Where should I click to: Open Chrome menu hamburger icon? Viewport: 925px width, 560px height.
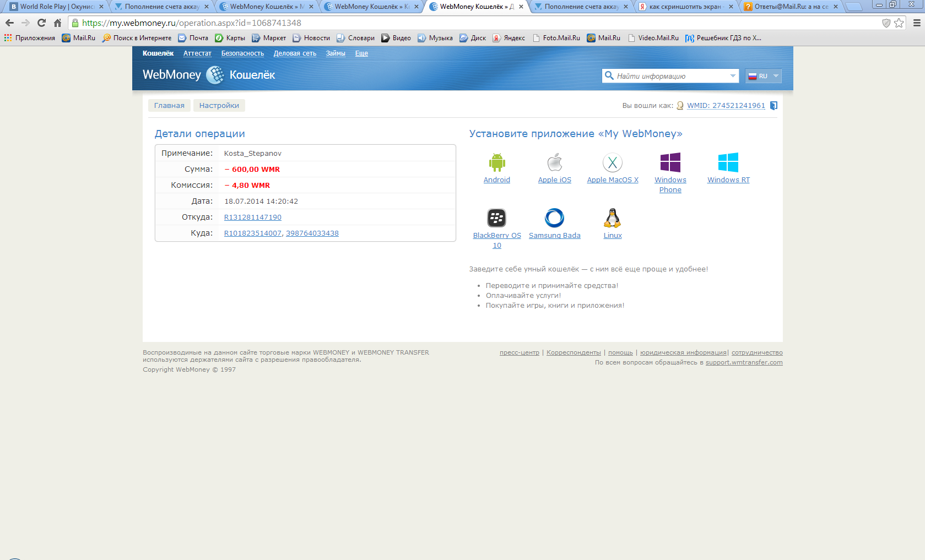click(x=917, y=23)
